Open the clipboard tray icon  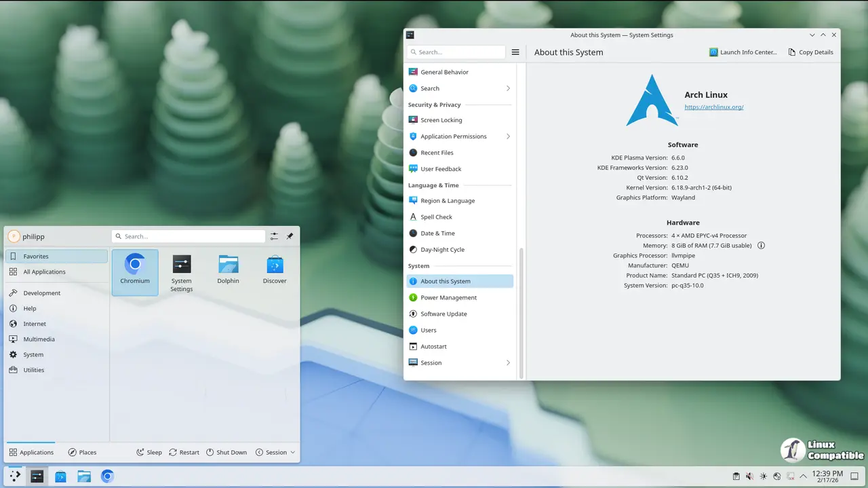(736, 476)
